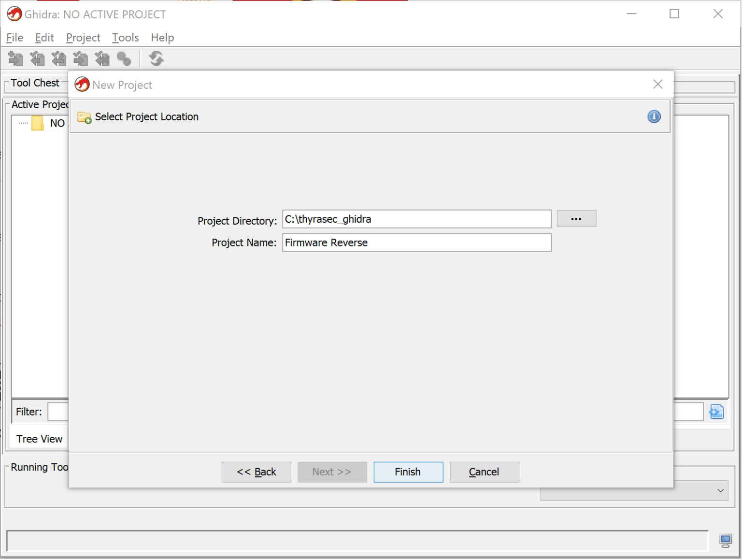
Task: Click inside the Project Name field
Action: pos(416,243)
